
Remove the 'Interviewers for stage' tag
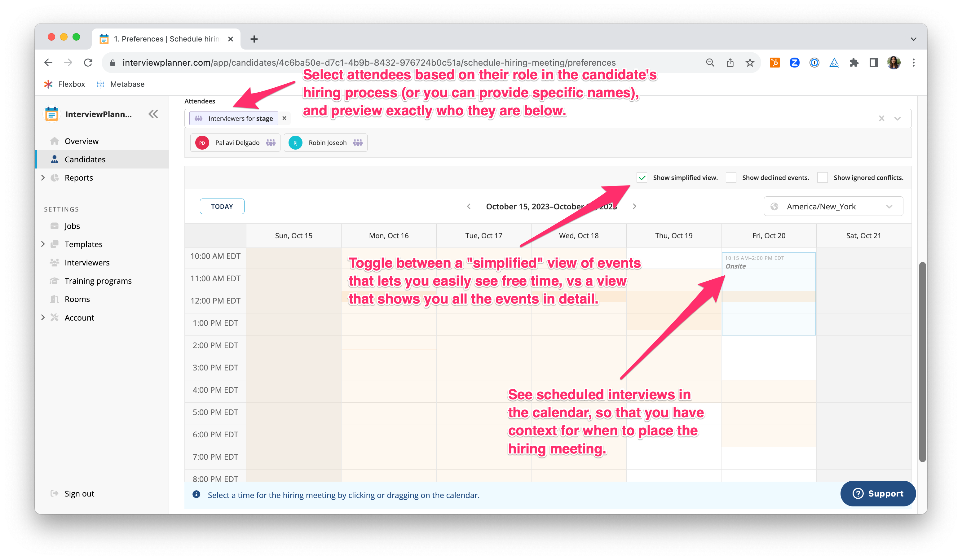(x=285, y=118)
